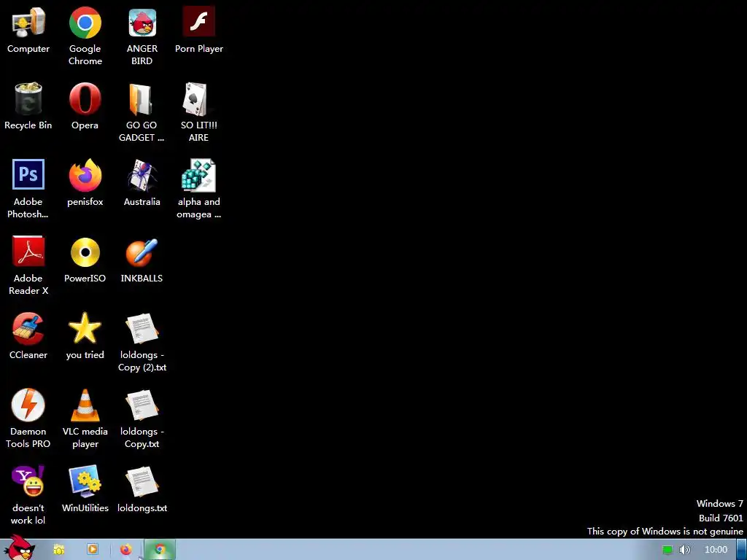The height and width of the screenshot is (560, 747).
Task: Switch to the Chrome taskbar button
Action: pos(160,550)
